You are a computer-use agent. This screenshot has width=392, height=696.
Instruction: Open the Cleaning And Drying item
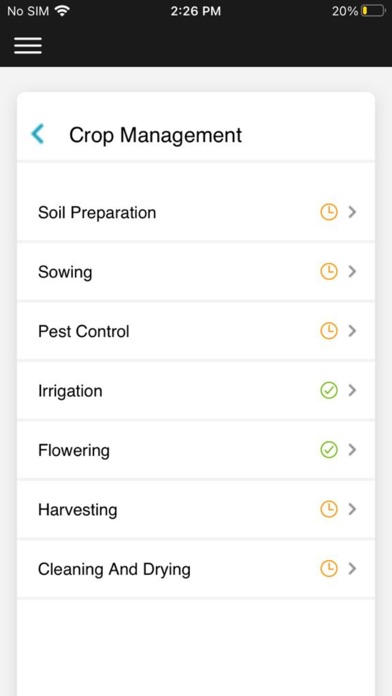[196, 569]
